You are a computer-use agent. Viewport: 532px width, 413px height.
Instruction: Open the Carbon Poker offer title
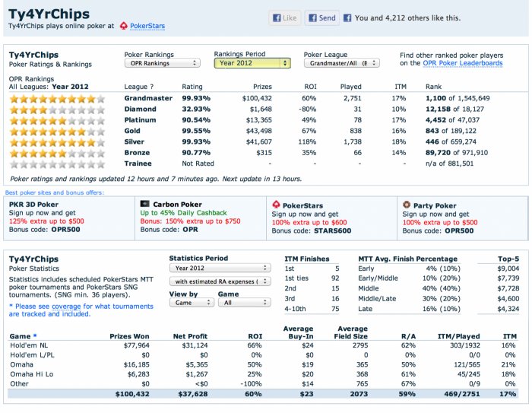click(x=177, y=205)
